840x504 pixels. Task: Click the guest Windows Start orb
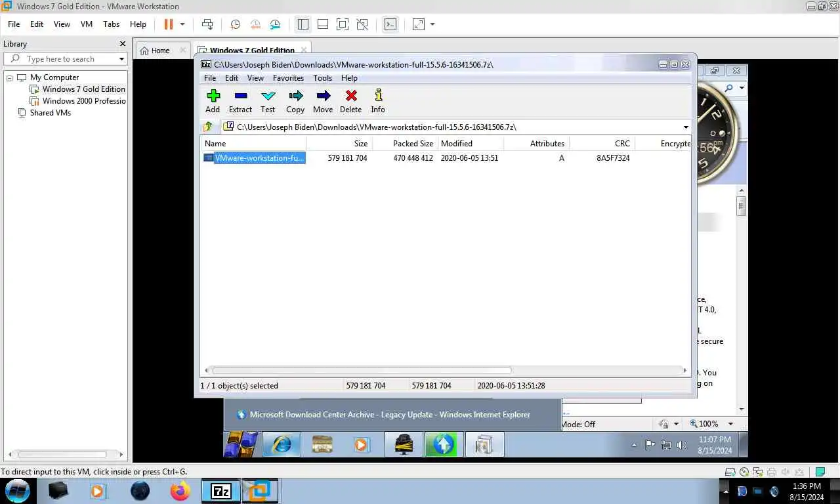[241, 444]
